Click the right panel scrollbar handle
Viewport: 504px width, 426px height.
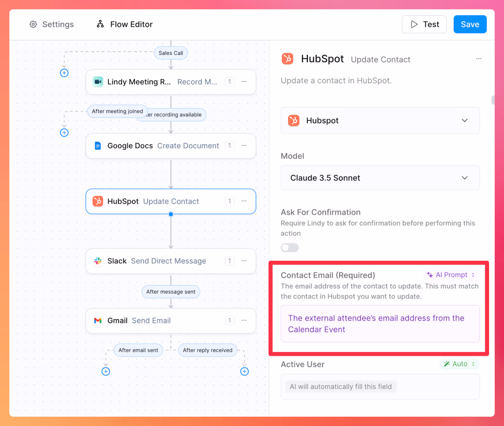coord(493,100)
